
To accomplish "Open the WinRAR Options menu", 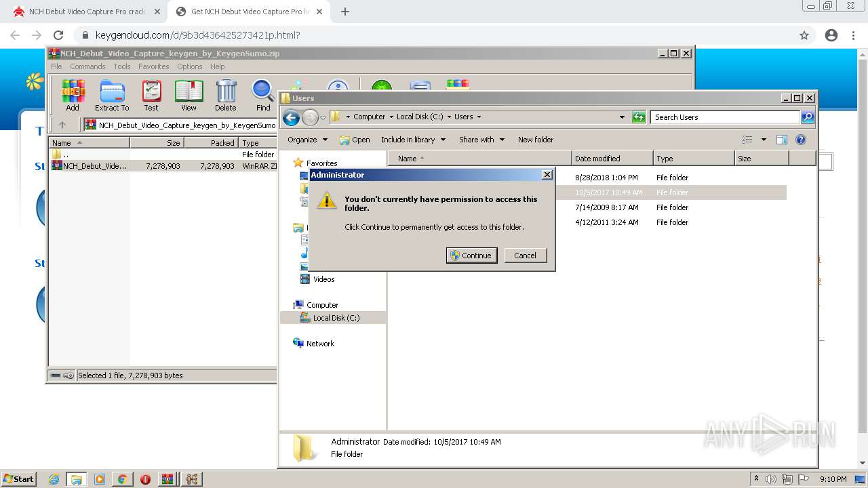I will click(190, 66).
